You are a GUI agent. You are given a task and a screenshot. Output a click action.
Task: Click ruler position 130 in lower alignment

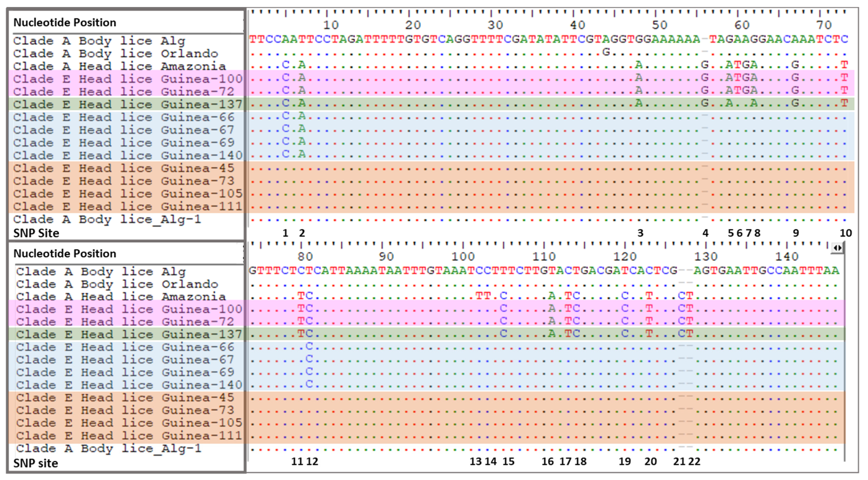tap(706, 257)
